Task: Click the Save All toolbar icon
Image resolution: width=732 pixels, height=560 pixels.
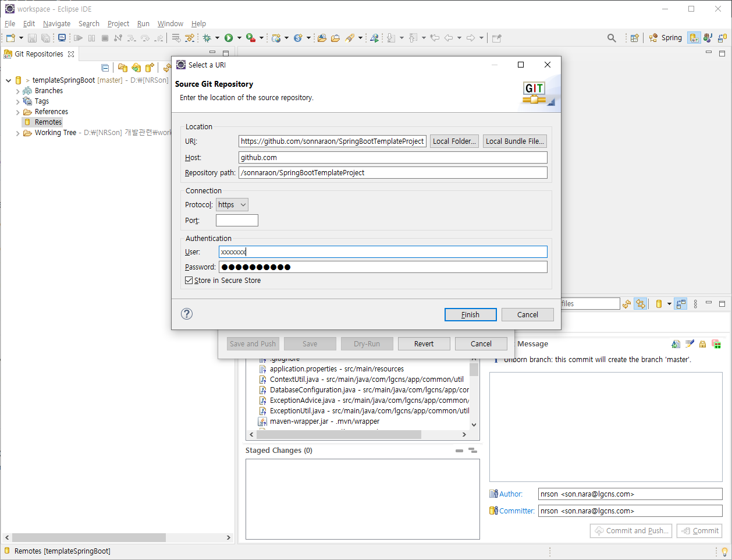Action: [45, 38]
